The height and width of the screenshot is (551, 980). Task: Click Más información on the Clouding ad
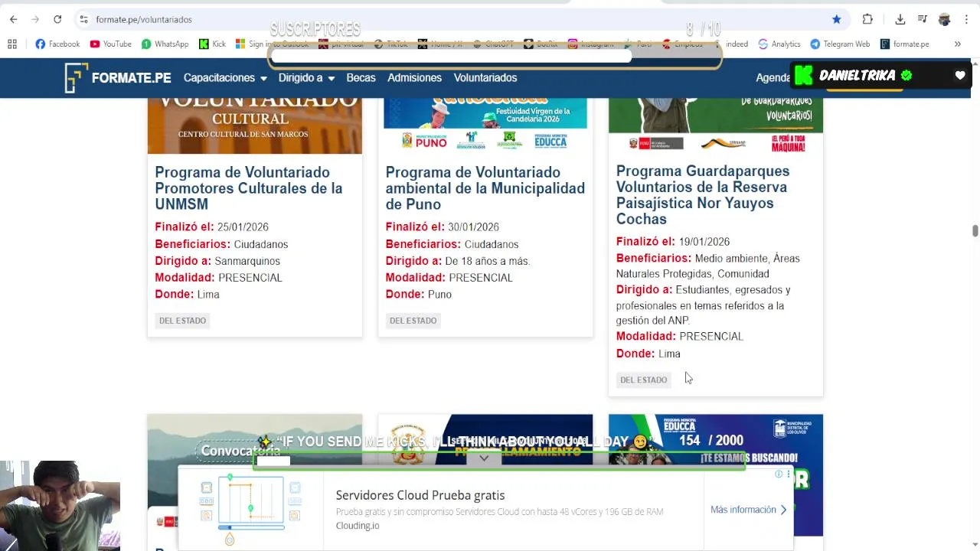749,510
